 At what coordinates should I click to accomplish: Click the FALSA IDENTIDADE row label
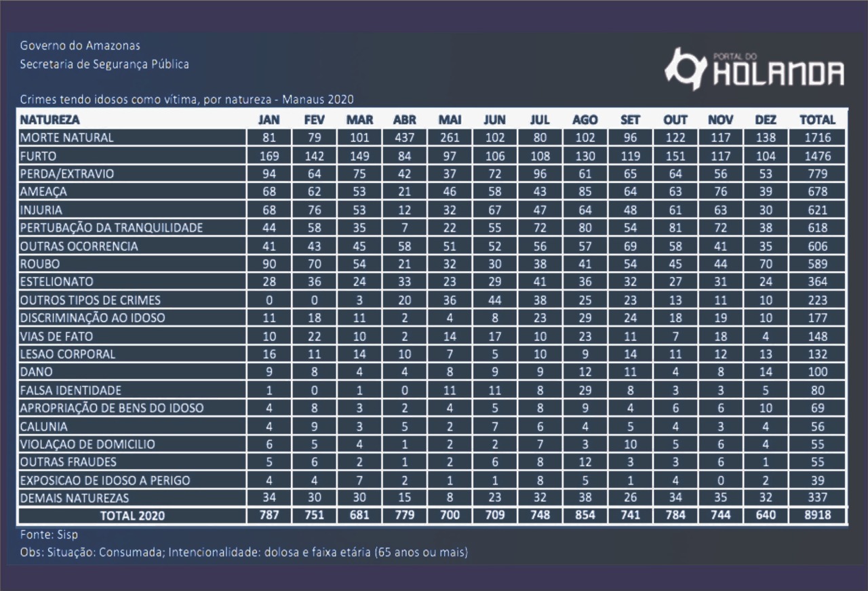click(71, 390)
